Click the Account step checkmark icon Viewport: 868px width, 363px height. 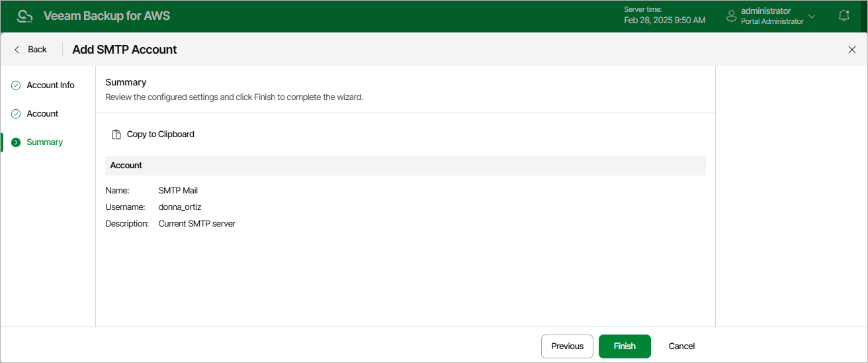(x=16, y=114)
